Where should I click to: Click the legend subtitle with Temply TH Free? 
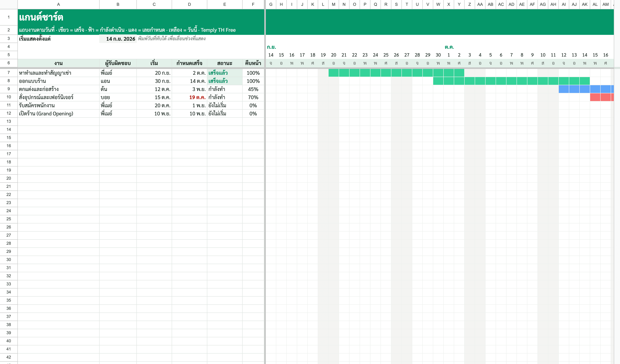coord(127,30)
